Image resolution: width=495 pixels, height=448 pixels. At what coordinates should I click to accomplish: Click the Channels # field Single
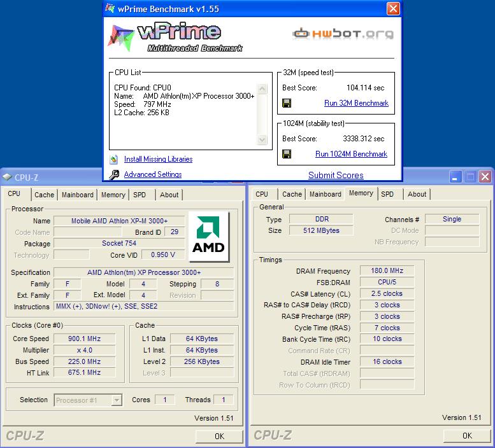[x=452, y=219]
